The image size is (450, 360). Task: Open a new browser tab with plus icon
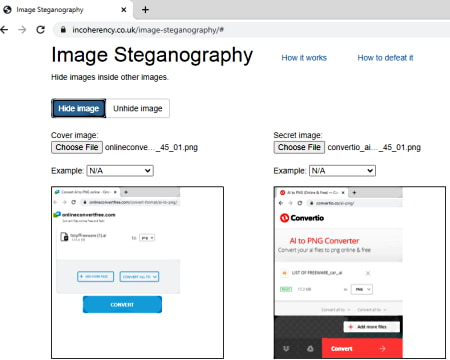145,10
